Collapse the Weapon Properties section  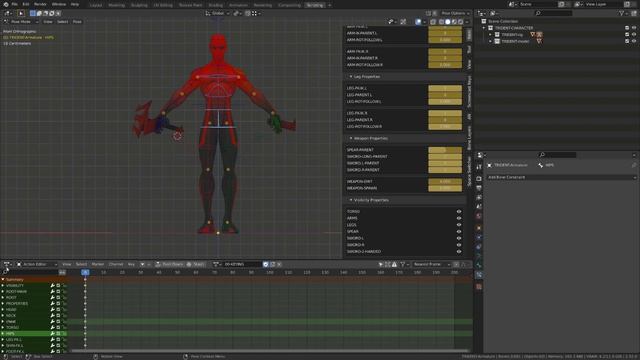(x=351, y=138)
